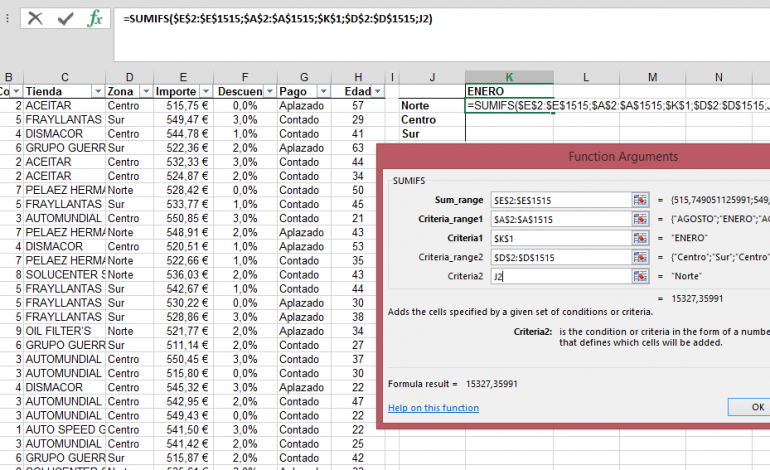Open the Edad column filter dropdown

(x=378, y=91)
